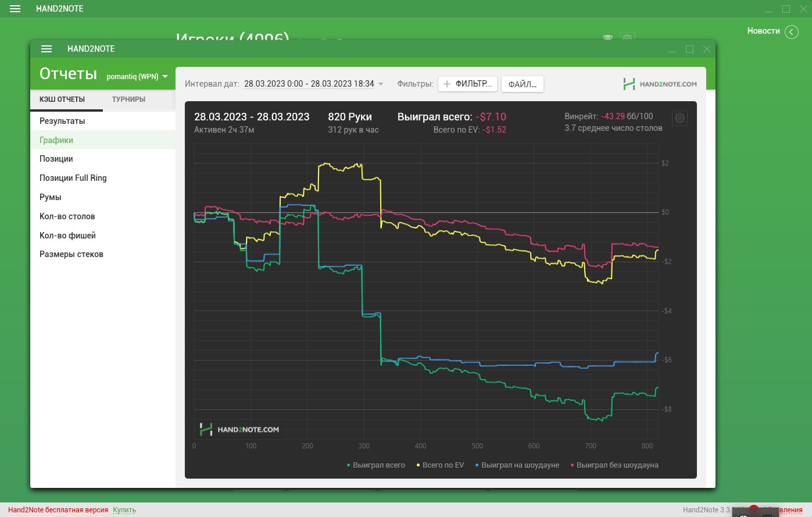Screen dimensions: 812x517
Task: Click trophy cup icon in background window
Action: pyautogui.click(x=608, y=37)
